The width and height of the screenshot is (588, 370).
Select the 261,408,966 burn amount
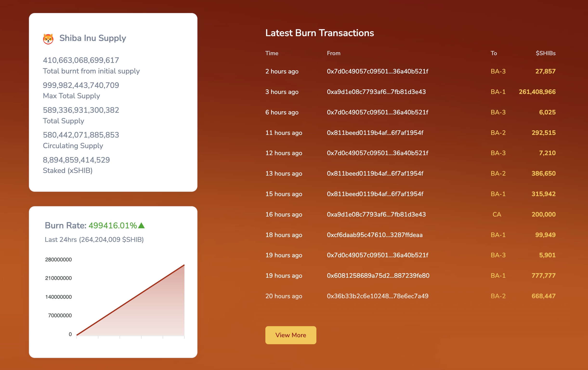[537, 92]
